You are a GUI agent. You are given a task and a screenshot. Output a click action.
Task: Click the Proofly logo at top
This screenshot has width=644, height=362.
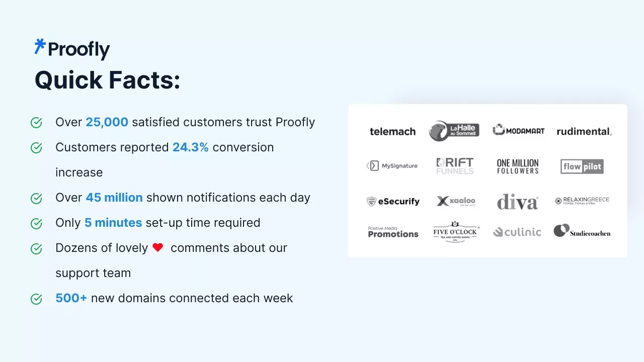72,49
